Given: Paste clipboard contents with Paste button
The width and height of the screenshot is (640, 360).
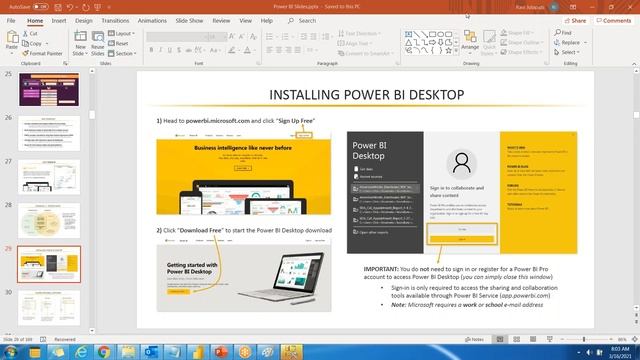Looking at the screenshot, I should [12, 42].
